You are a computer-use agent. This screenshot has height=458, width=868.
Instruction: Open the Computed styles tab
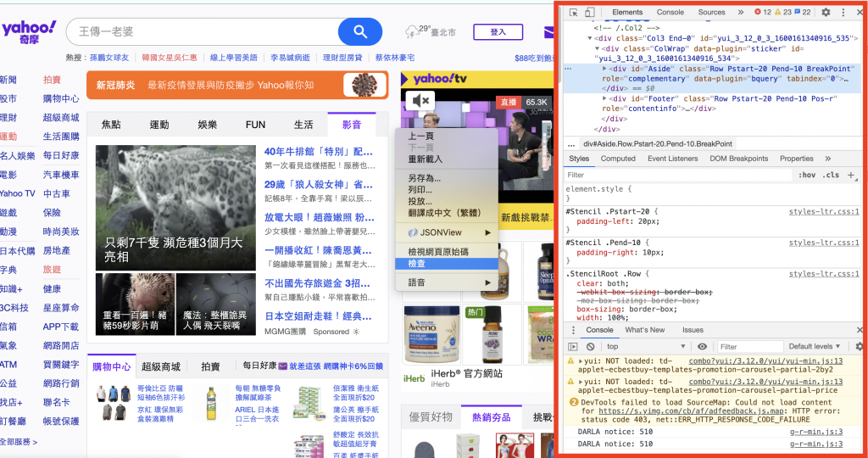point(618,159)
